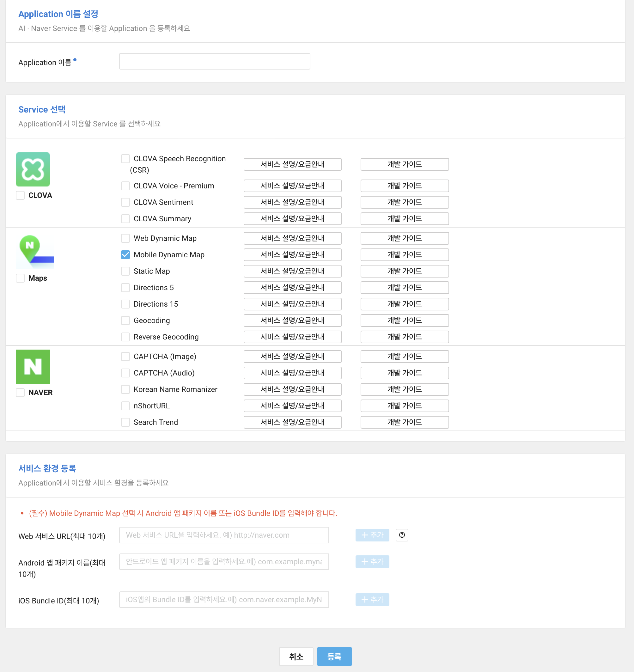Enable the Geocoding service checkbox
Screen dimensions: 634x672
click(x=125, y=320)
